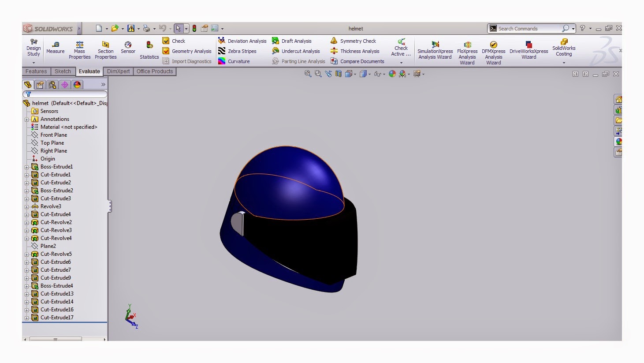The image size is (644, 363).
Task: Run Deviation Analysis
Action: click(x=243, y=41)
